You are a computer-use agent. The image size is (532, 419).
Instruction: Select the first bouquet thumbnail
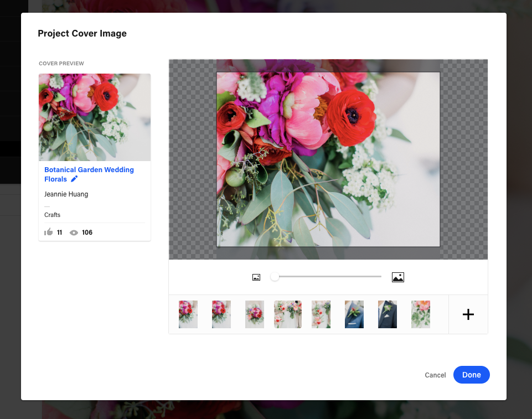pyautogui.click(x=188, y=314)
